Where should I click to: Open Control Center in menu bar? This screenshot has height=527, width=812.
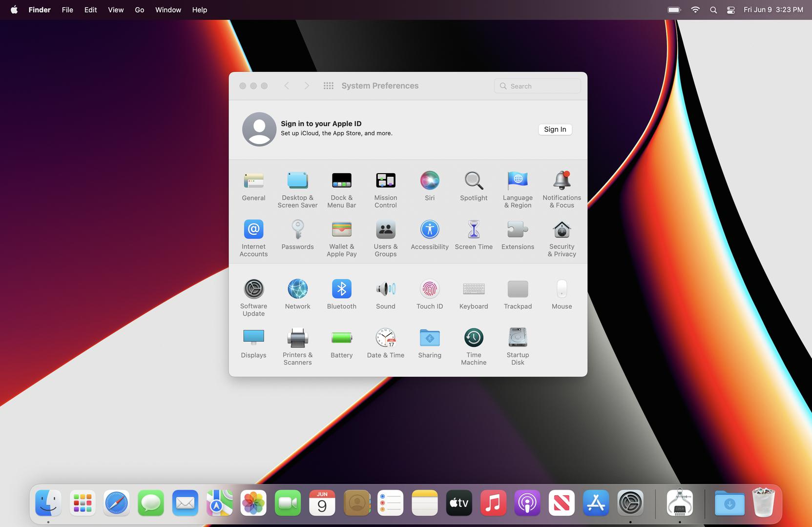pyautogui.click(x=731, y=10)
